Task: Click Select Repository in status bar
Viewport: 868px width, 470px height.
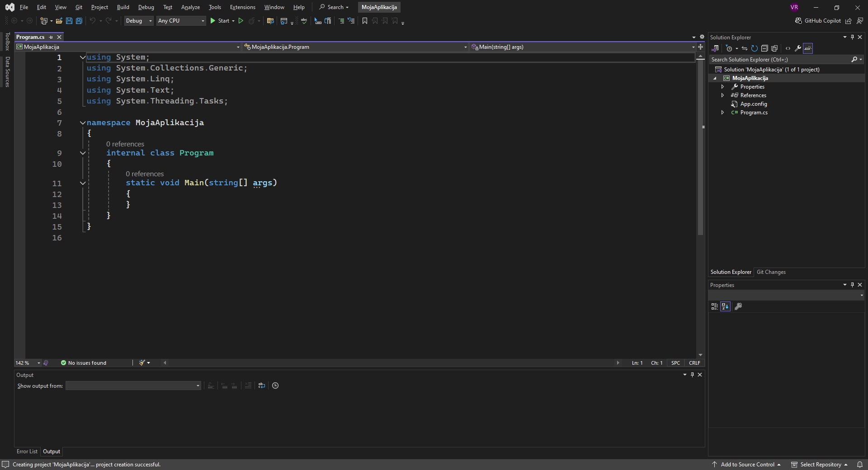Action: click(x=821, y=465)
